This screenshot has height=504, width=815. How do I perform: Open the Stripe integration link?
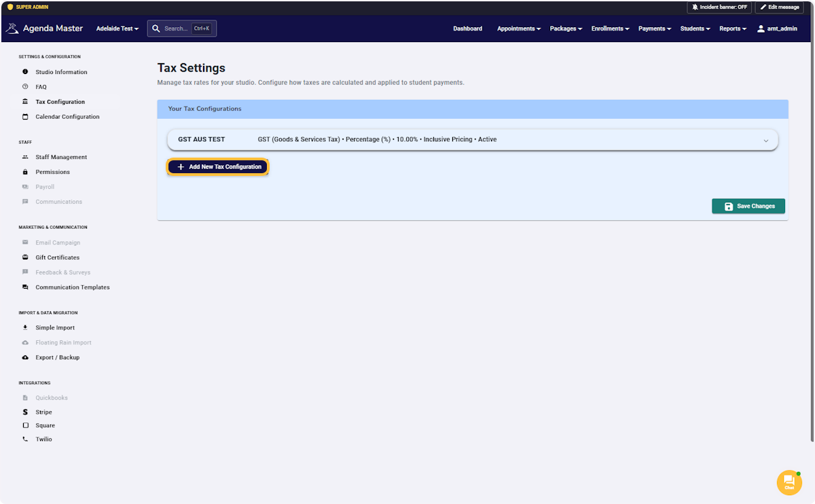pos(44,412)
